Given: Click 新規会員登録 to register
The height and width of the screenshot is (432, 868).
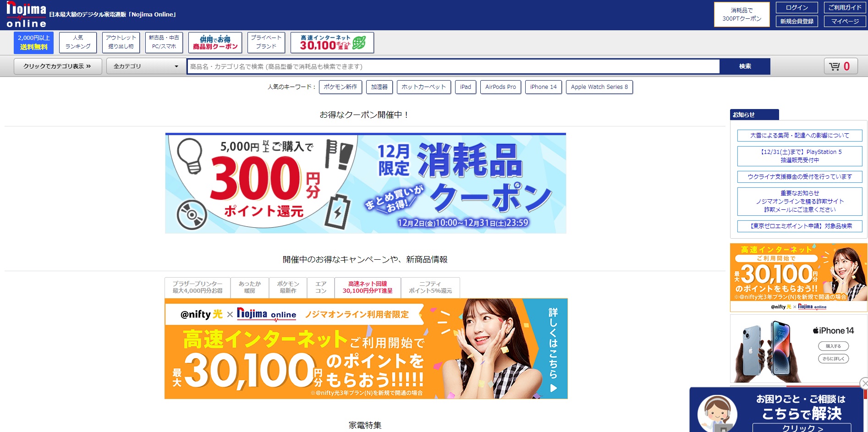Looking at the screenshot, I should pyautogui.click(x=797, y=22).
